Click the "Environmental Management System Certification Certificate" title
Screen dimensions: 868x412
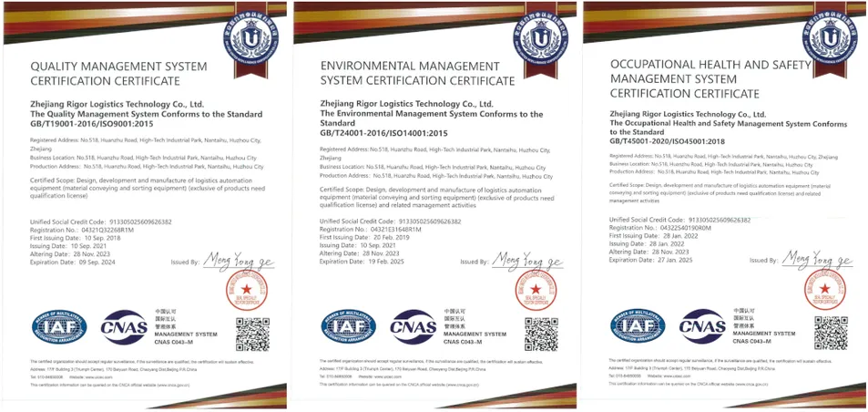[x=410, y=74]
